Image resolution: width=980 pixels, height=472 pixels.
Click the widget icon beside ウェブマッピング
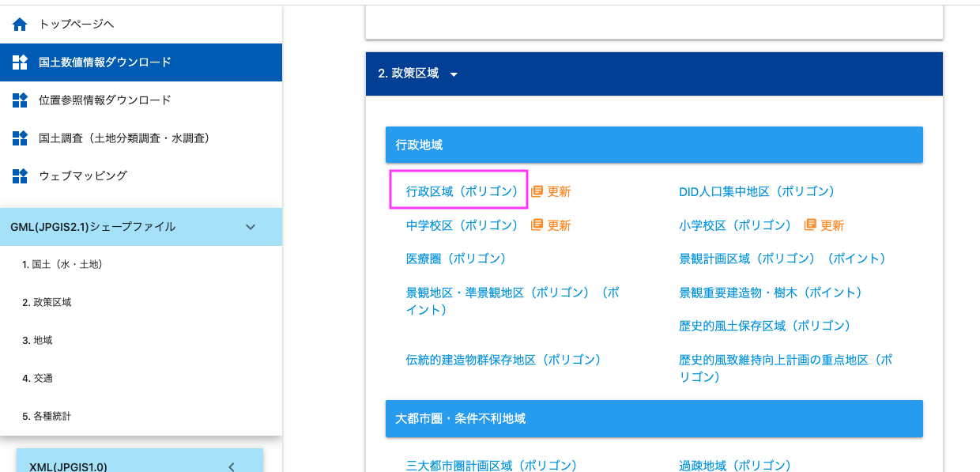[20, 176]
